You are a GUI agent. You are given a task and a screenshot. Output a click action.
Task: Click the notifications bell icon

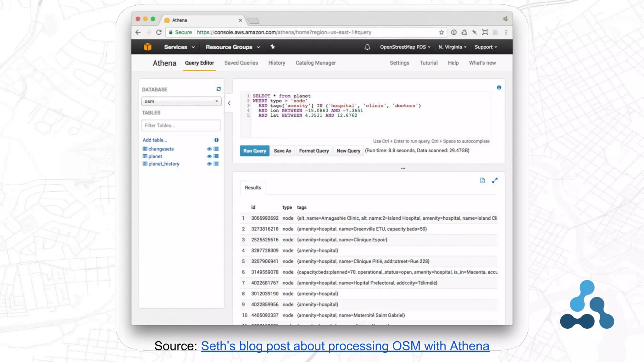367,47
